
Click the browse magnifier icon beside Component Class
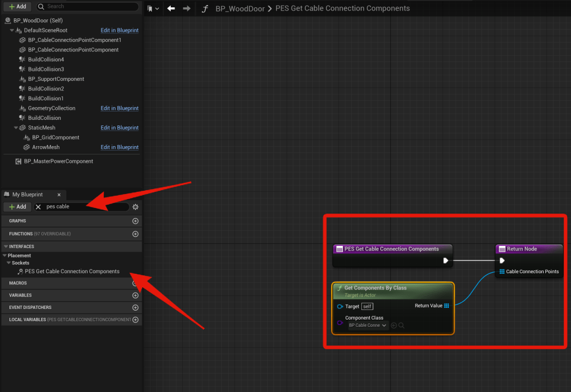coord(401,325)
